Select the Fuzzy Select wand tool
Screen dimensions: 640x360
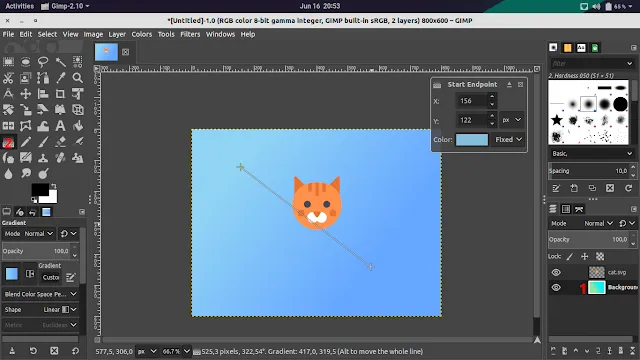pyautogui.click(x=60, y=62)
